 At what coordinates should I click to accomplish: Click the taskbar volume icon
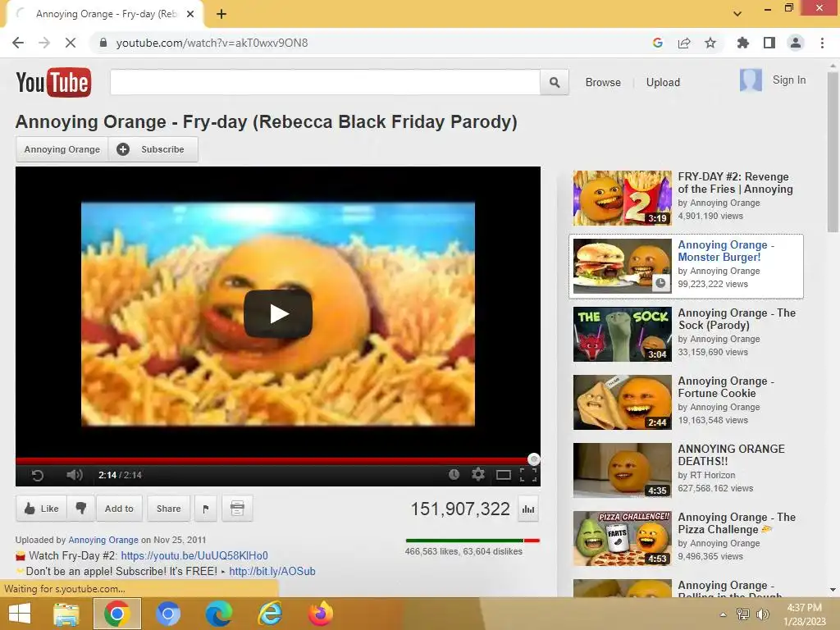coord(762,614)
